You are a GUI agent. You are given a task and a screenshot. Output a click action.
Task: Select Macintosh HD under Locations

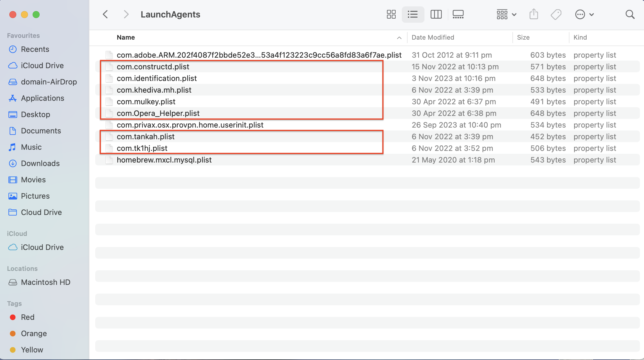click(x=45, y=282)
